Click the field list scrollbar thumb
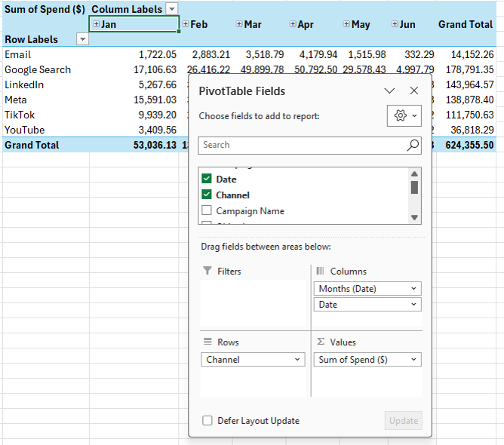The image size is (504, 445). (x=414, y=187)
